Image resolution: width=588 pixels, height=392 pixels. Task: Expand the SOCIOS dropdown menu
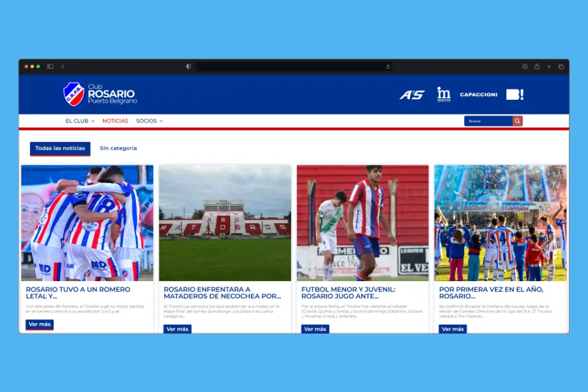[x=149, y=121]
